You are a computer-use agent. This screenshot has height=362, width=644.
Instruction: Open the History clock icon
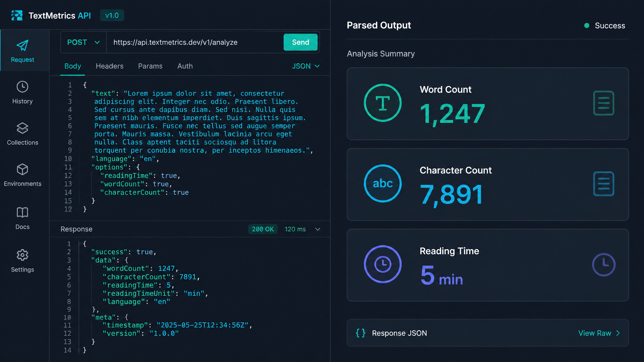pyautogui.click(x=22, y=87)
